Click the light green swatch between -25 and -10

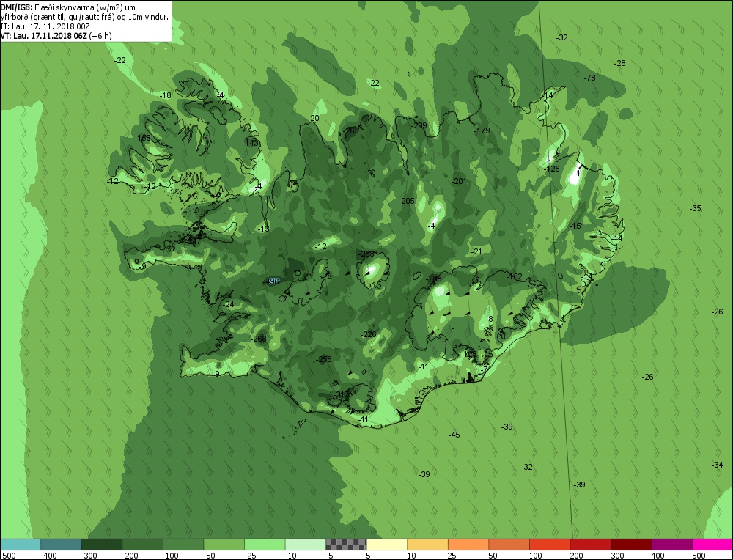click(x=264, y=545)
